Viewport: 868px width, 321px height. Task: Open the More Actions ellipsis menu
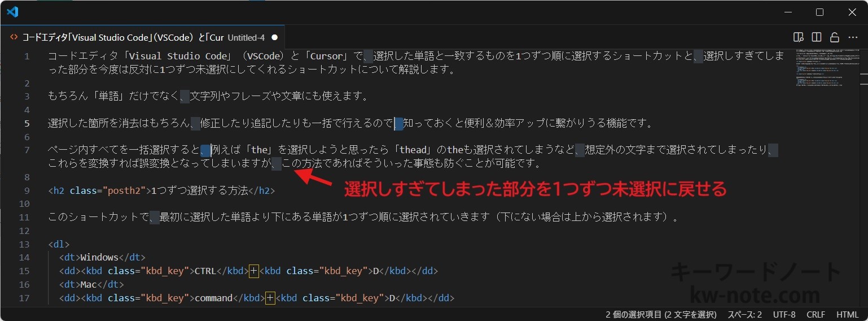[x=852, y=37]
